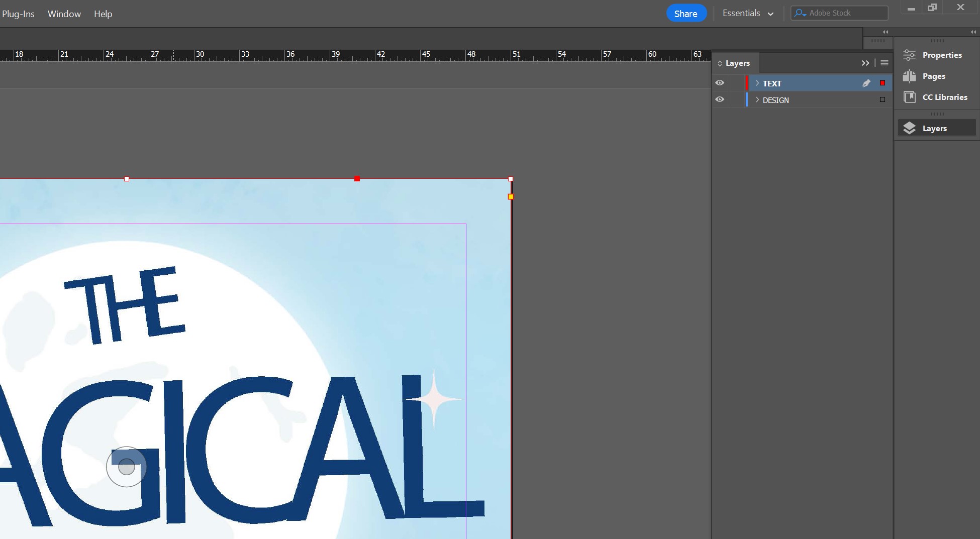
Task: Open the Essentials workspace dropdown
Action: (748, 13)
